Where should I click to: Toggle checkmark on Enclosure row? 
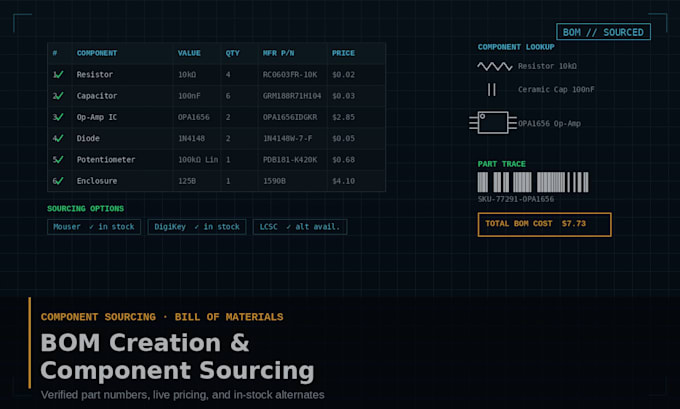point(59,181)
